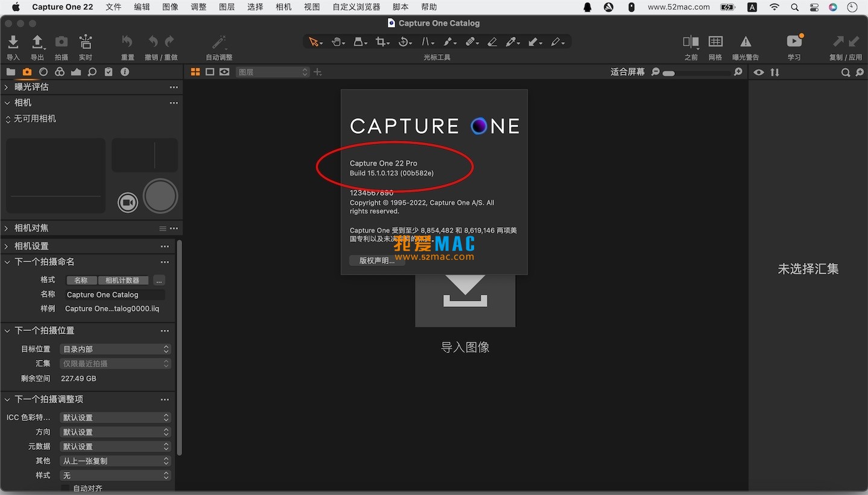Screen dimensions: 868x495
Task: Open the ICC 色彩特性 default settings dropdown
Action: [115, 417]
